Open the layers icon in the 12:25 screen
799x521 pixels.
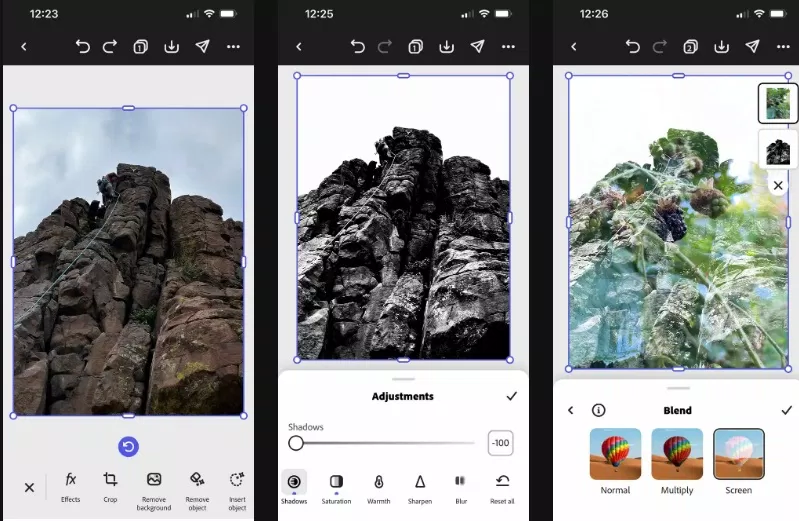pos(415,47)
